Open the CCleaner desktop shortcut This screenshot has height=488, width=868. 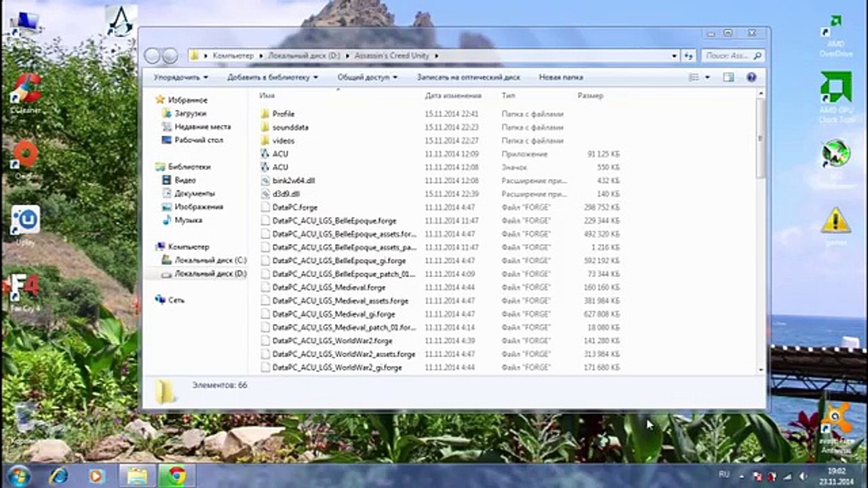25,93
